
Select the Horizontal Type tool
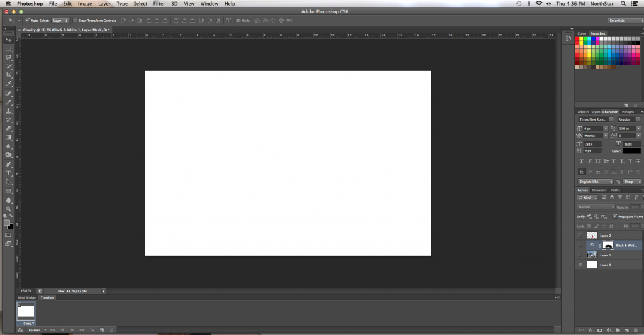tap(8, 173)
